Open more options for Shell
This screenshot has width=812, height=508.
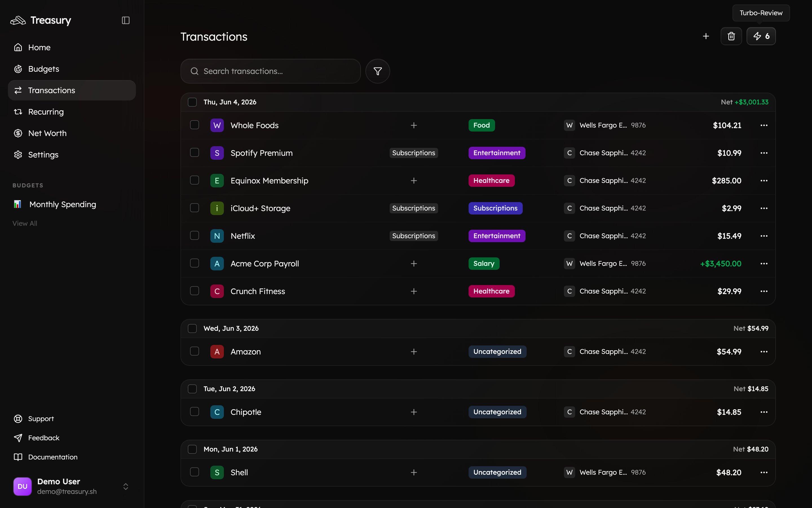click(x=764, y=473)
